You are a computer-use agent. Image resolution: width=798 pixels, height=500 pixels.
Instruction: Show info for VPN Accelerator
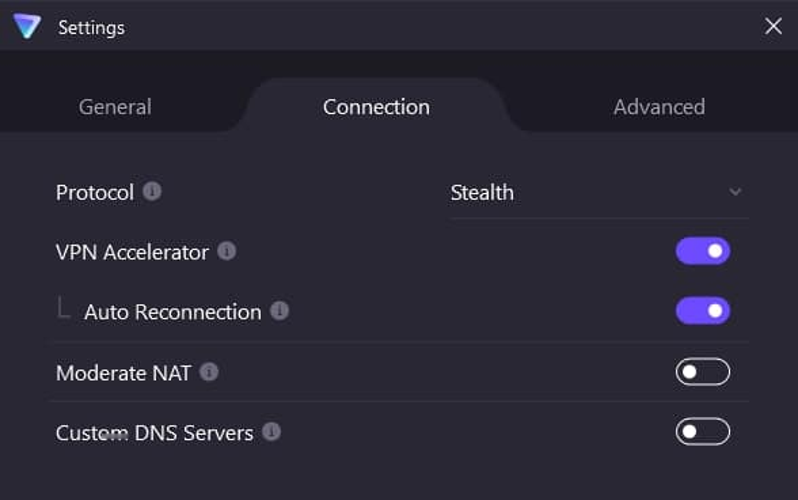pos(227,251)
